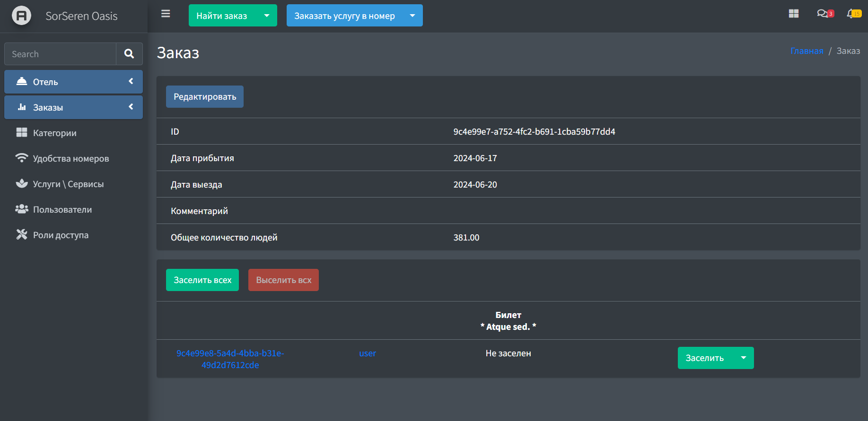Open the chat messages icon
868x421 pixels.
point(824,14)
